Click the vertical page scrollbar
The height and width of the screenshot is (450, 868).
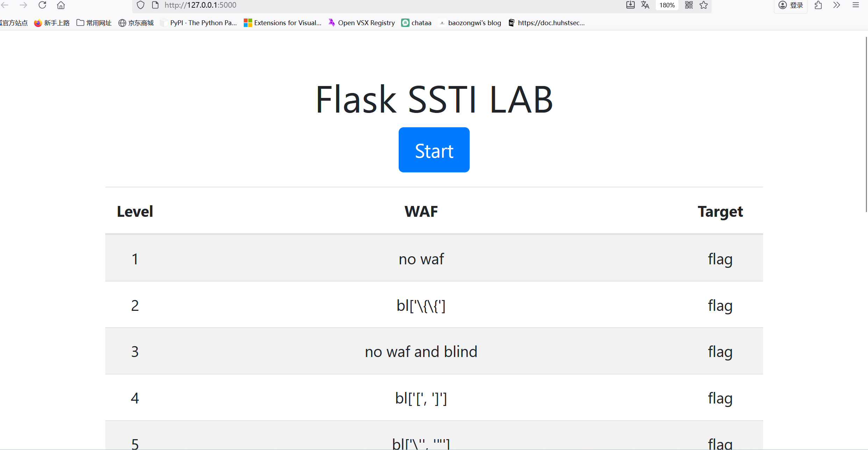pos(866,124)
